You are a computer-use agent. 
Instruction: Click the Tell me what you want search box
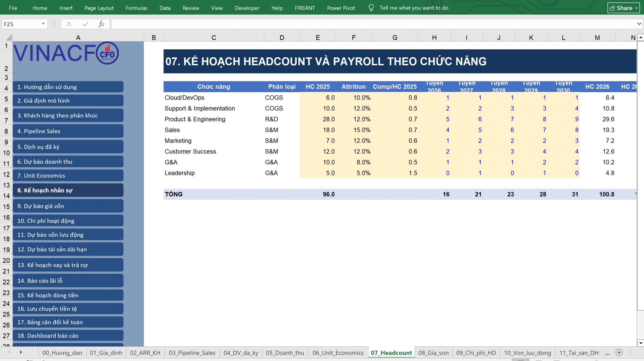click(x=414, y=8)
